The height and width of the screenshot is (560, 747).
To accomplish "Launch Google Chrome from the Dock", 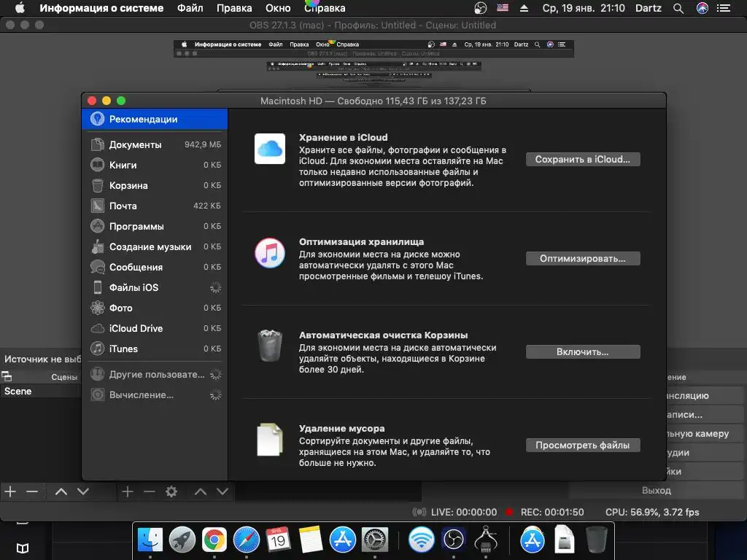I will pyautogui.click(x=214, y=540).
